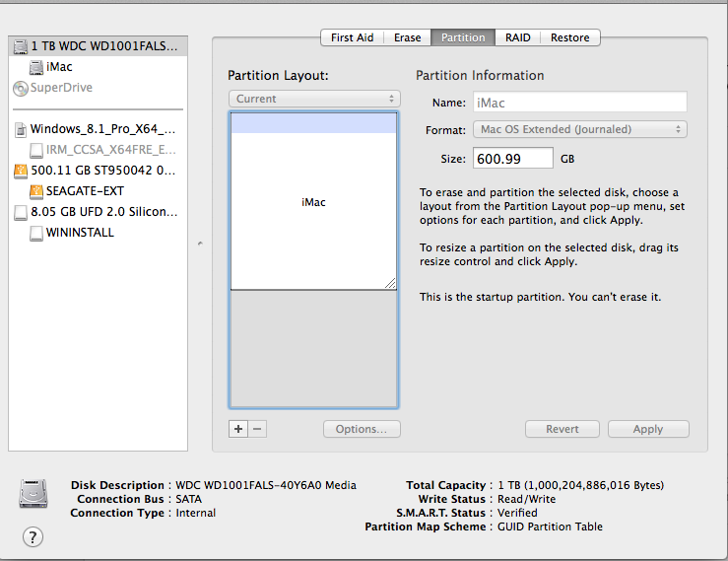Select 1 TB WDC WD1001FALS disk row
Screen dimensions: 728x561
[98, 46]
